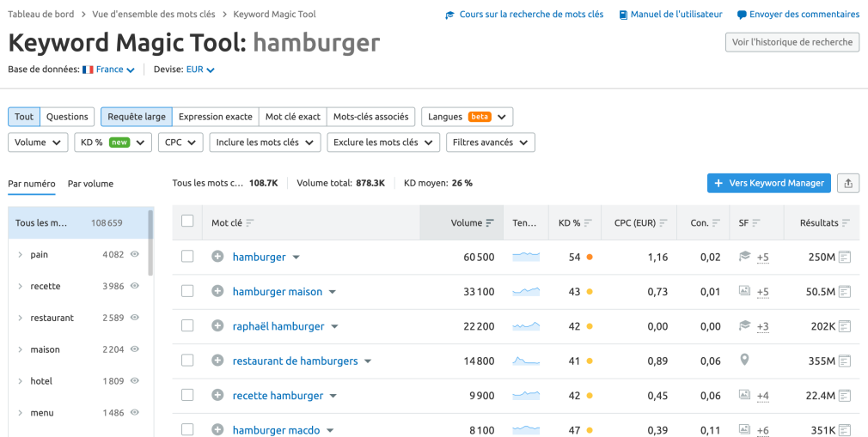Open 'Manuel de l'utilisateur' link

click(x=671, y=15)
